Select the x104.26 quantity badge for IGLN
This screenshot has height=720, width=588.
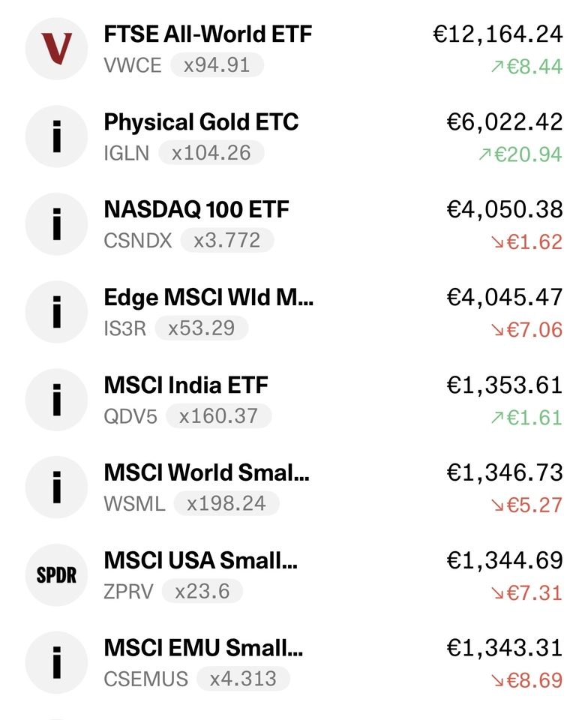(211, 153)
